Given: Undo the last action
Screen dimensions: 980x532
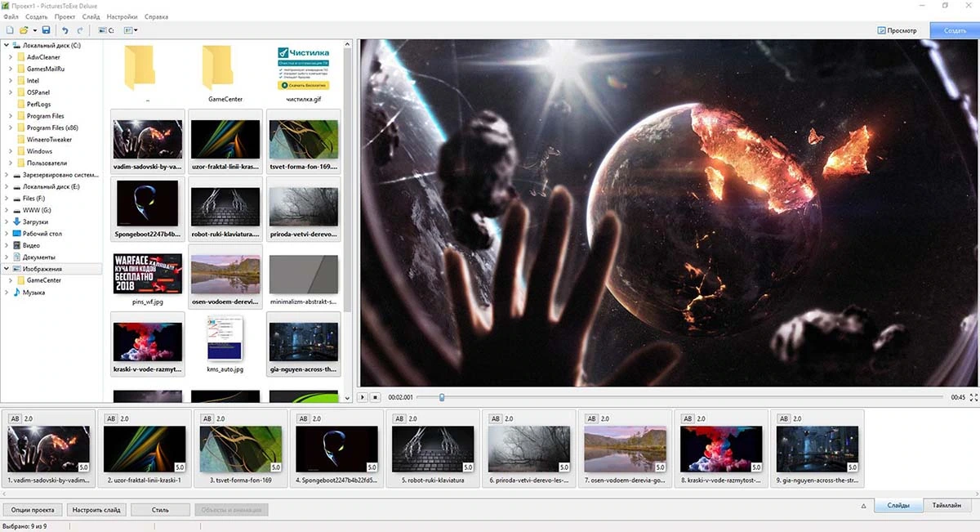Looking at the screenshot, I should coord(65,30).
